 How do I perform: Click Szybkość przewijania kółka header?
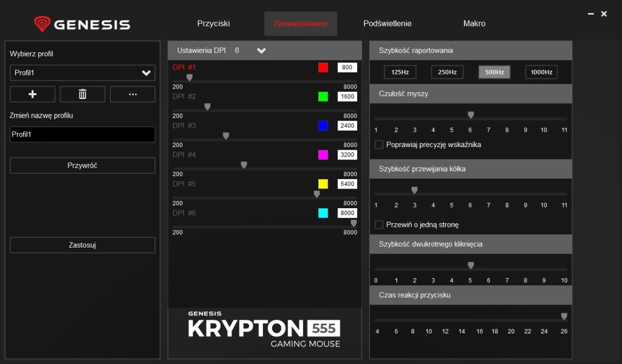click(x=471, y=169)
